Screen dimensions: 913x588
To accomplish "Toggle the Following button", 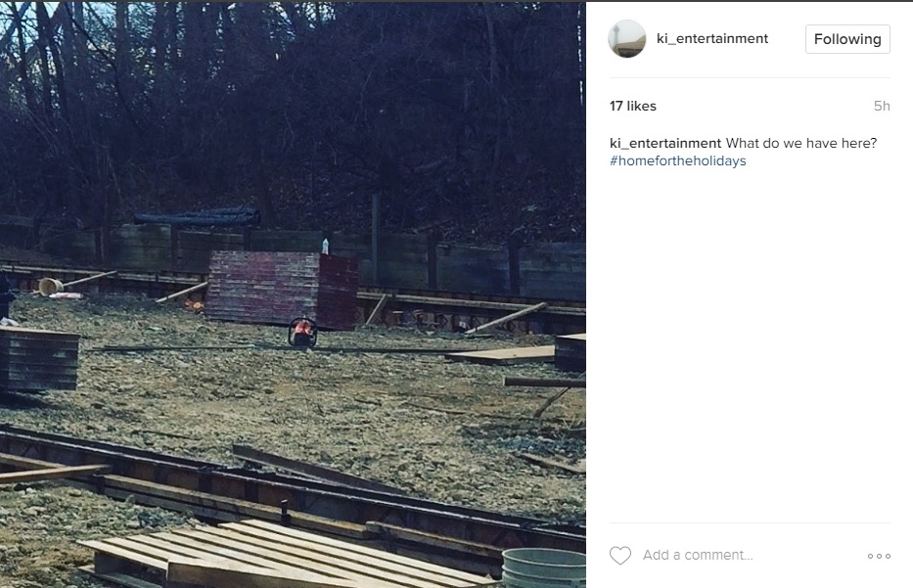I will tap(847, 39).
